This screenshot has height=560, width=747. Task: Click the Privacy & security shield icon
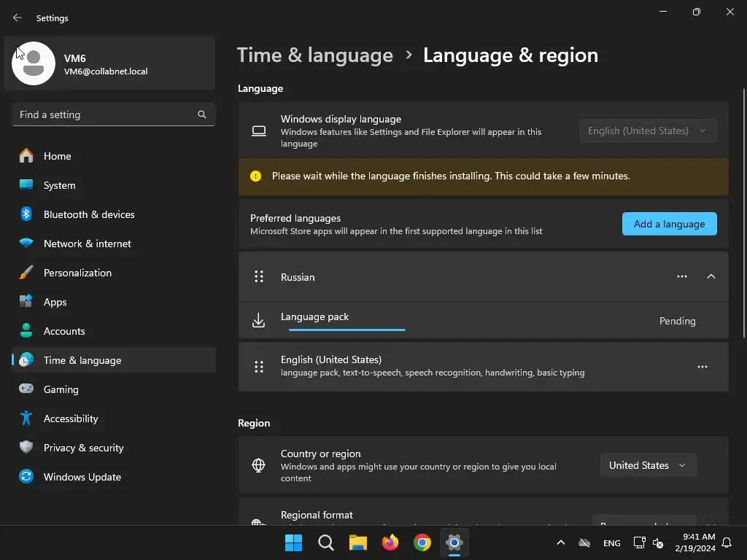click(x=26, y=447)
